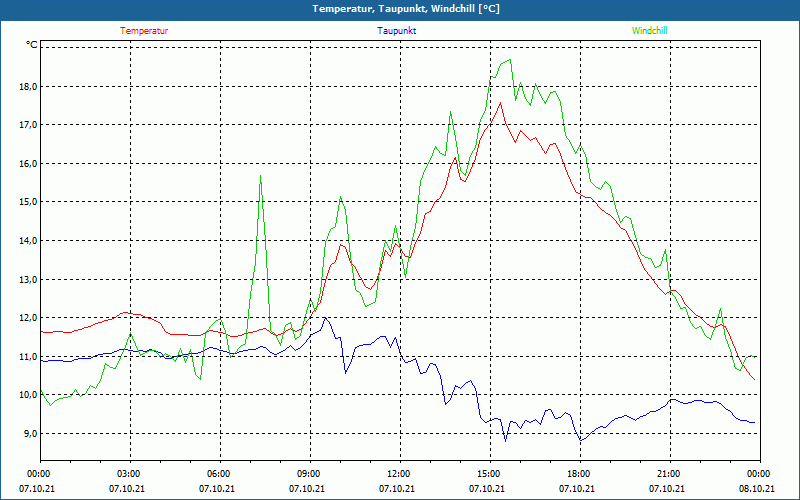Click the '15:00' time axis label

point(490,474)
